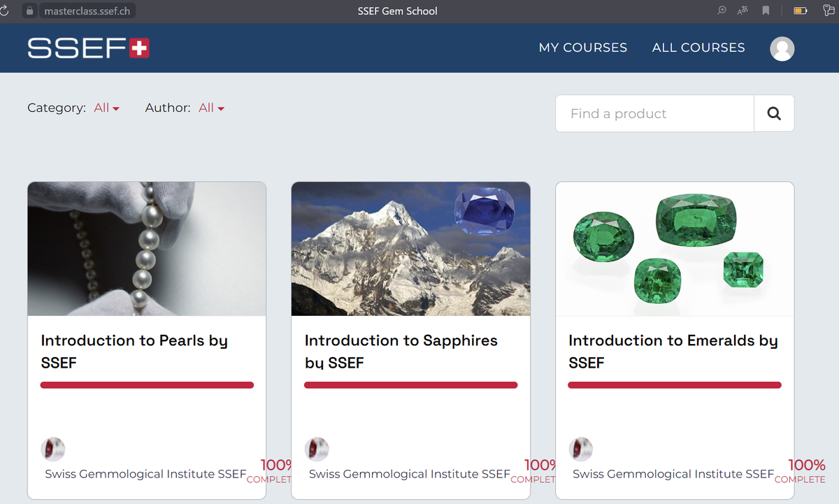The width and height of the screenshot is (839, 504).
Task: Focus the Find a product search field
Action: 654,113
